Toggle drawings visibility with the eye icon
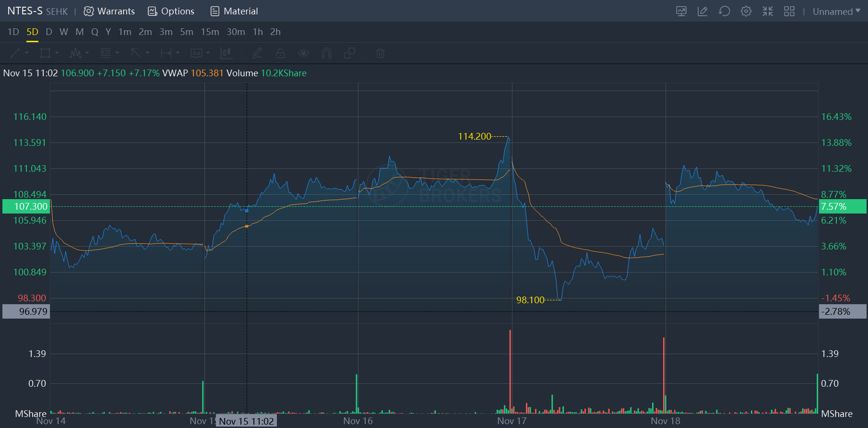 (303, 53)
